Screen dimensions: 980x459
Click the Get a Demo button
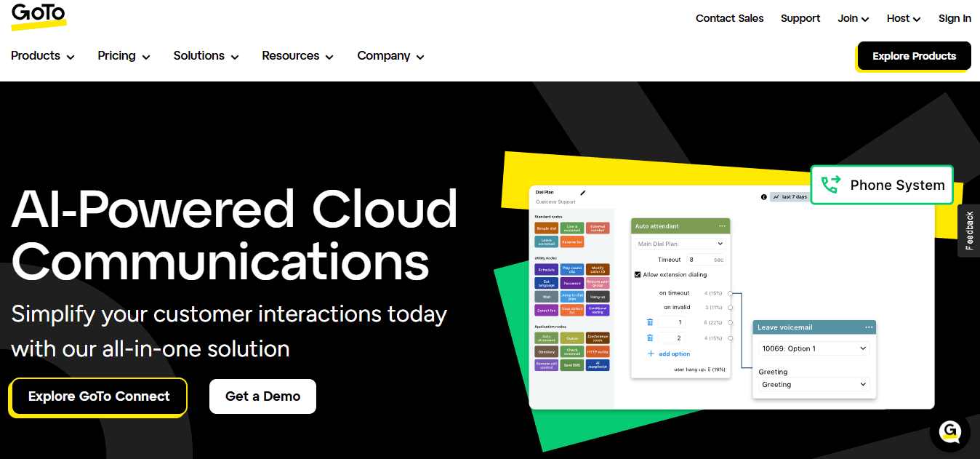(x=262, y=396)
